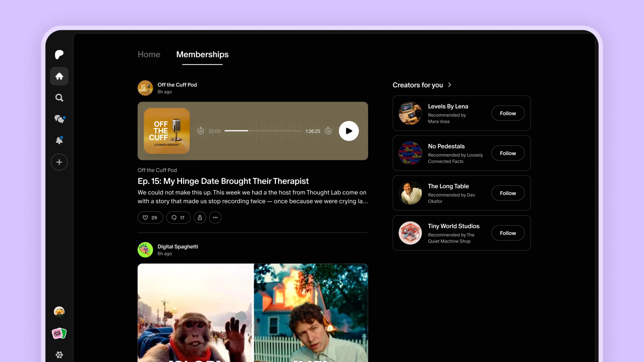The width and height of the screenshot is (644, 362).
Task: Share the Ep. 15 post
Action: (200, 217)
